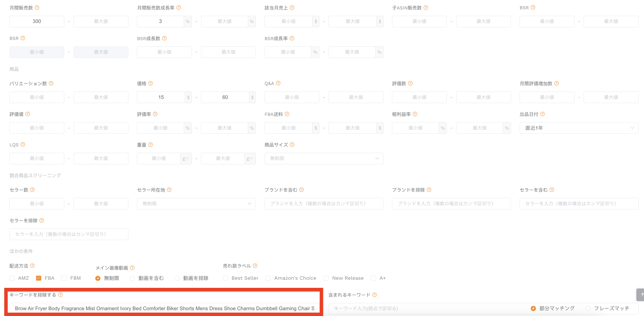Select 動画を含む radio option

click(x=132, y=278)
